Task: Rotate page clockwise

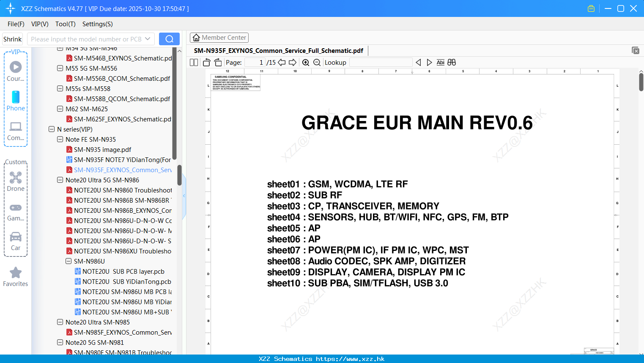Action: click(218, 63)
